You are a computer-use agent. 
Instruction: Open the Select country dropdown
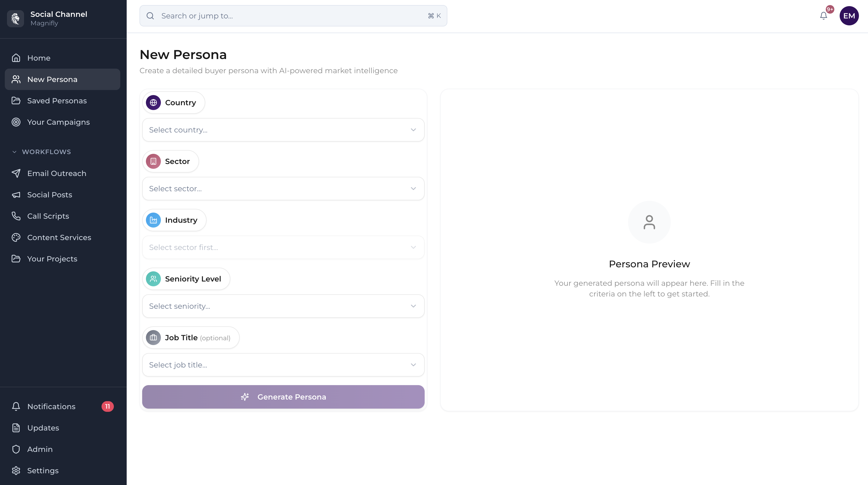(x=283, y=130)
